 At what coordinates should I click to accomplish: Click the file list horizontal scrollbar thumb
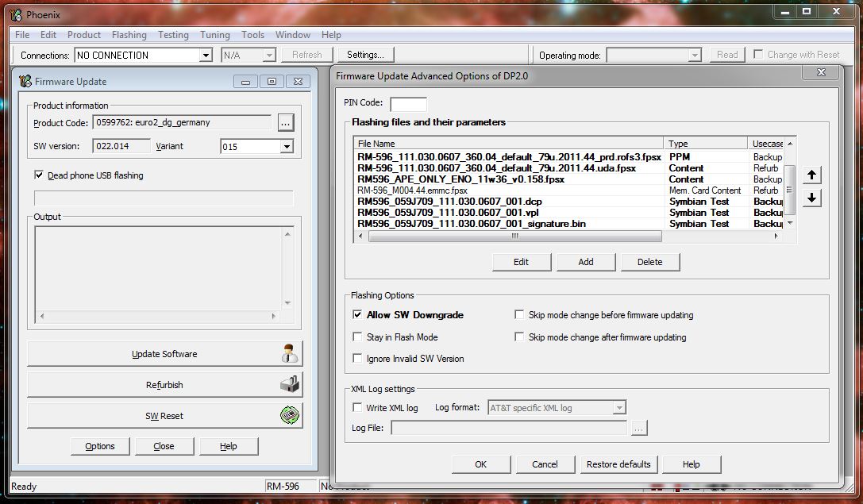tap(515, 236)
